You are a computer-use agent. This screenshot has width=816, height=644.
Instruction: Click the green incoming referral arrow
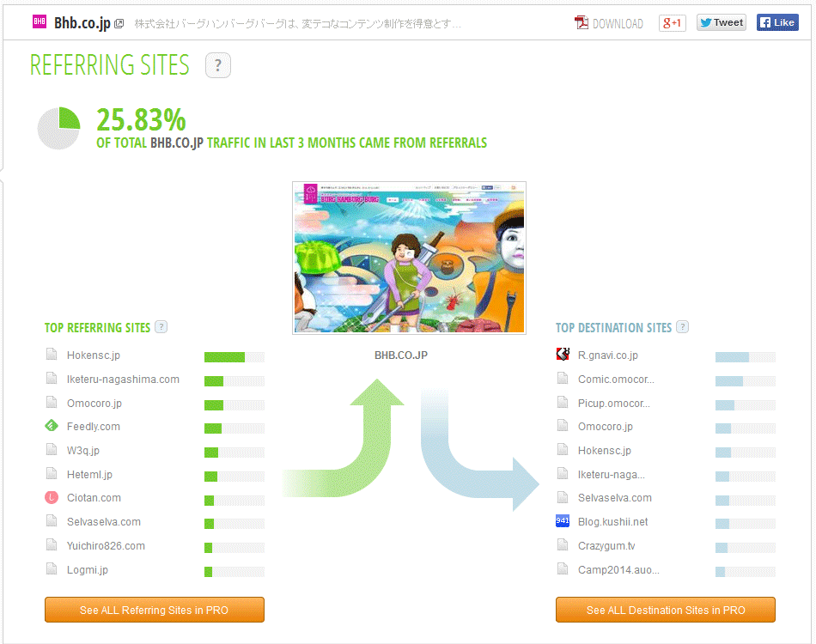coord(344,438)
